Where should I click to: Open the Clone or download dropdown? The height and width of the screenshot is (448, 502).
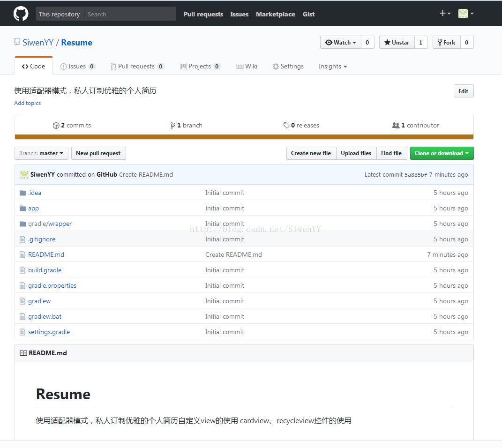point(442,153)
